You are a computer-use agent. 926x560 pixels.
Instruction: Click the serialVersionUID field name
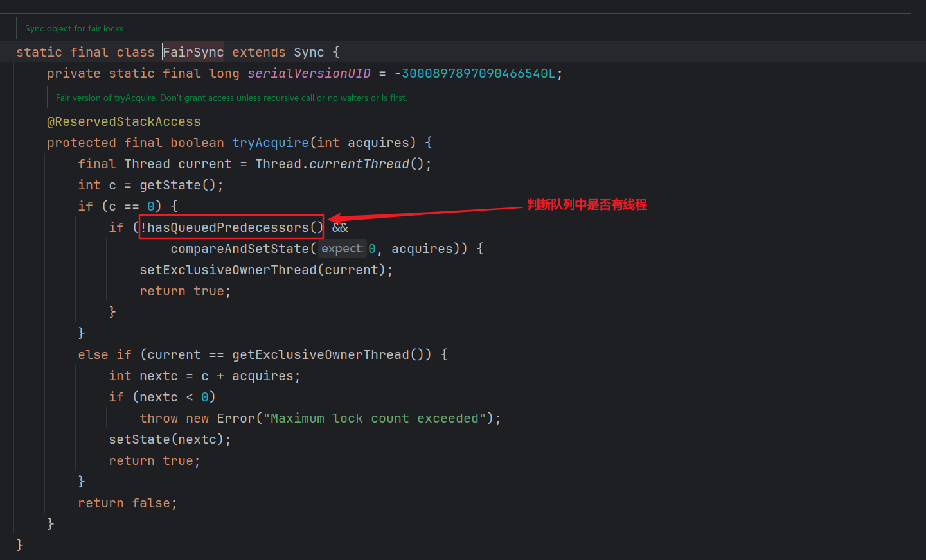[308, 73]
